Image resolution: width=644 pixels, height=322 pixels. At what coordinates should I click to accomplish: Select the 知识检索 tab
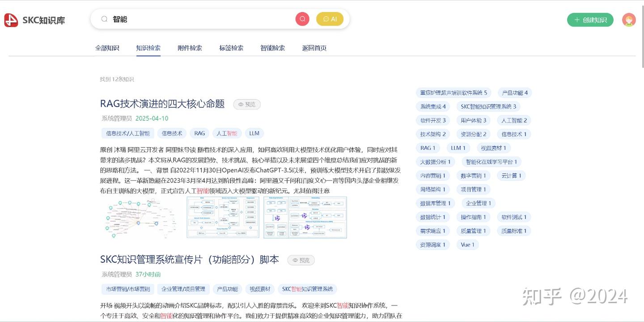click(148, 48)
